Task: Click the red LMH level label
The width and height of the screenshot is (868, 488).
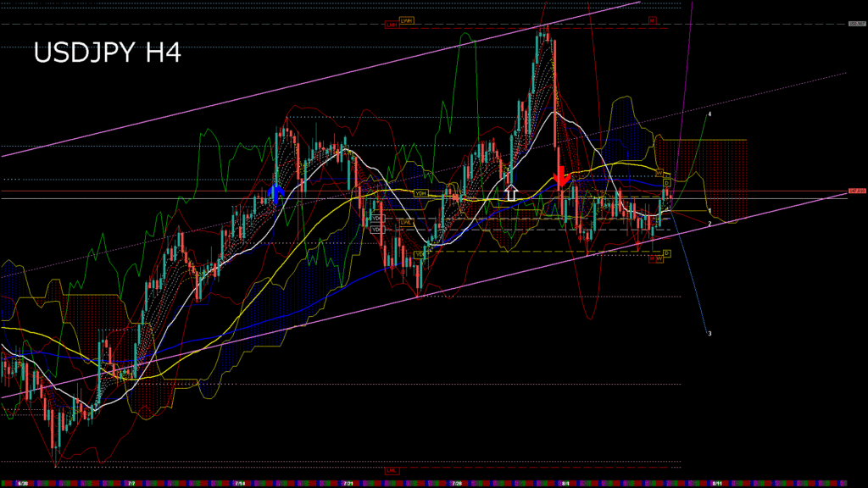Action: [x=392, y=25]
